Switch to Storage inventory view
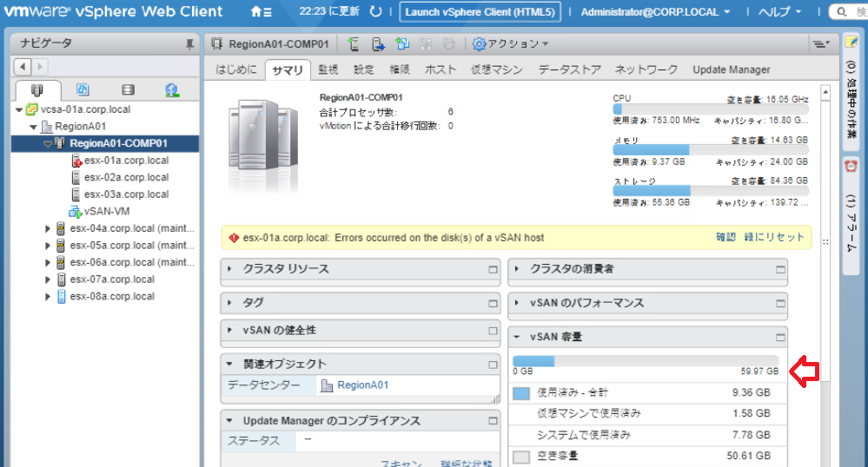The width and height of the screenshot is (868, 467). pyautogui.click(x=128, y=89)
